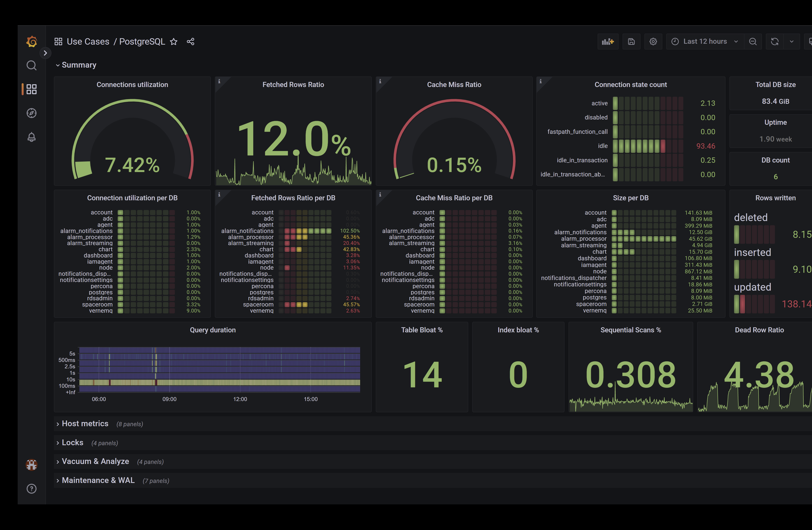This screenshot has height=530, width=812.
Task: Refresh the dashboard now
Action: click(774, 42)
